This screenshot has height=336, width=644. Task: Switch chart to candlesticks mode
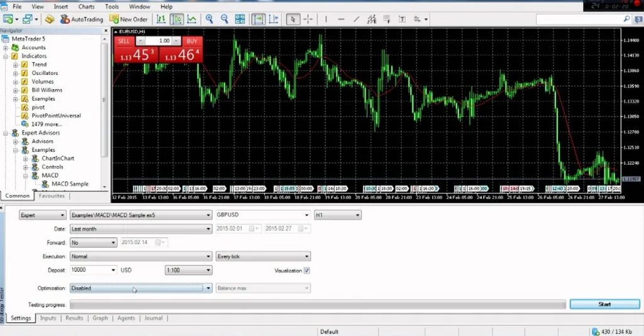pos(177,19)
